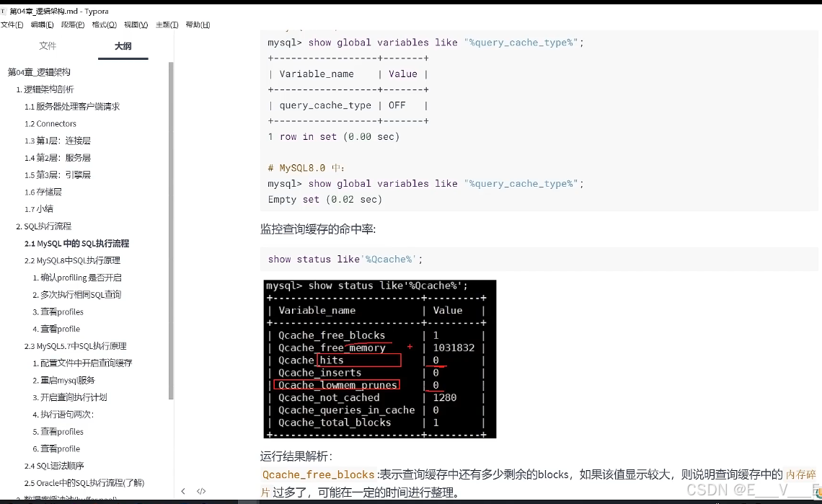The width and height of the screenshot is (822, 504).
Task: Jump to 2. 多次执行相同SQL查询
Action: coord(76,295)
